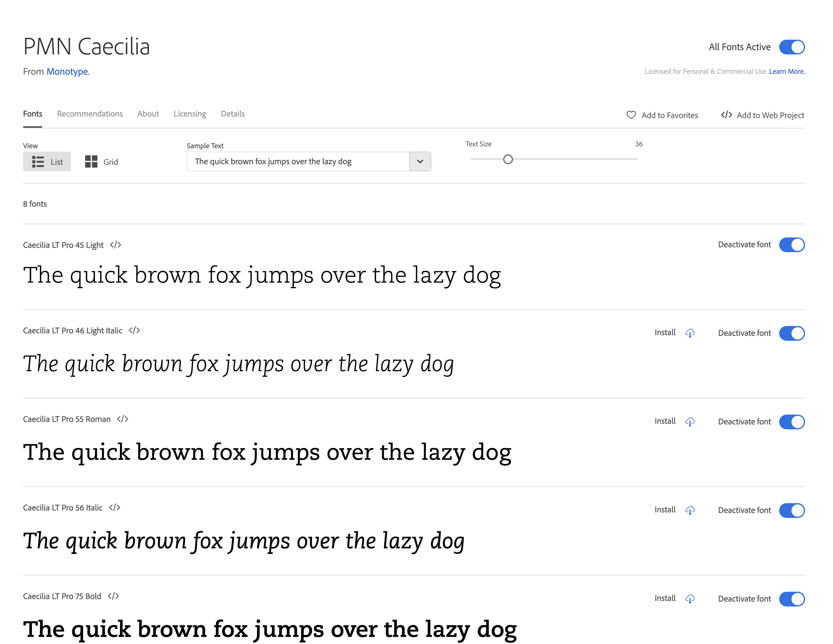Open the Add to Web Project control
The image size is (833, 644).
[x=763, y=115]
